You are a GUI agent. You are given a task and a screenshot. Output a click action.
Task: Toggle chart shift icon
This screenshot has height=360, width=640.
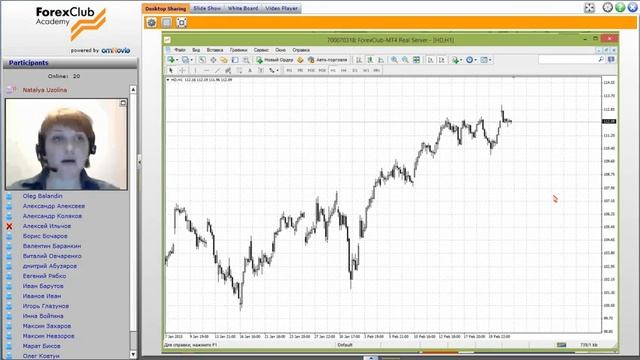tap(441, 60)
